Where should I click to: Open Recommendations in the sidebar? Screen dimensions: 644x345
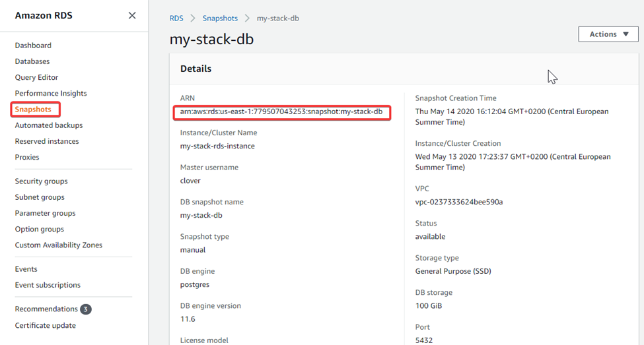pyautogui.click(x=46, y=309)
